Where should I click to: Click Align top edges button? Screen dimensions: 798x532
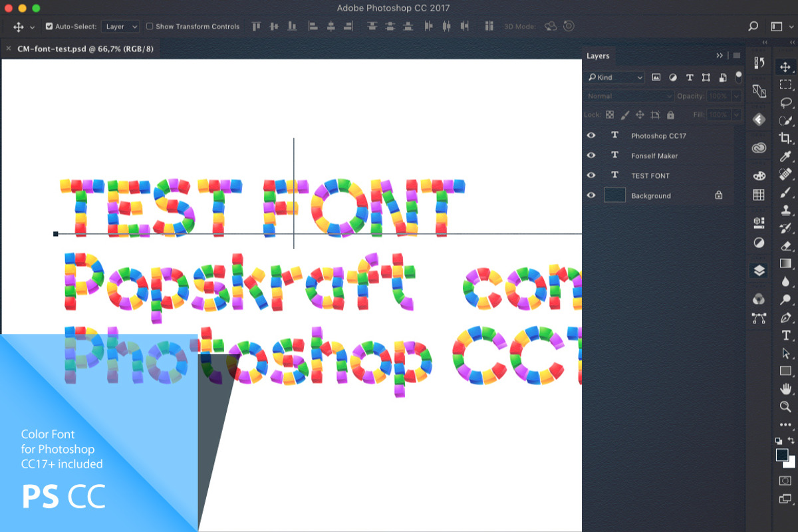click(257, 27)
